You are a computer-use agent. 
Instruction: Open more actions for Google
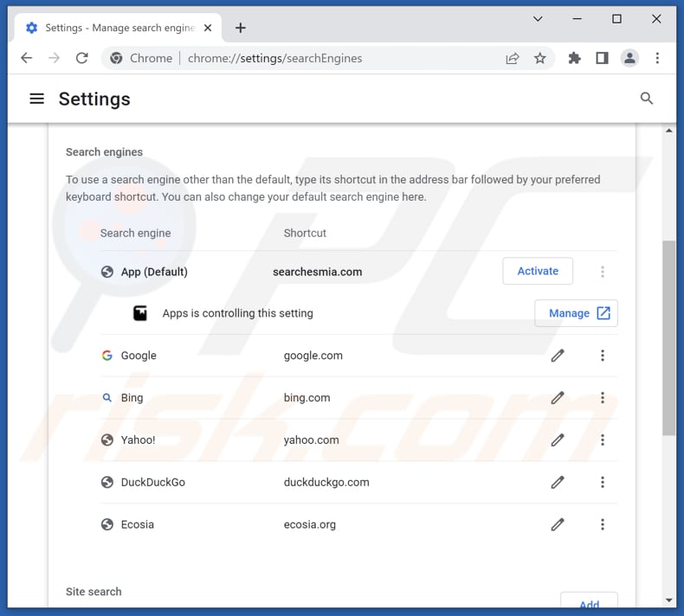click(x=603, y=356)
